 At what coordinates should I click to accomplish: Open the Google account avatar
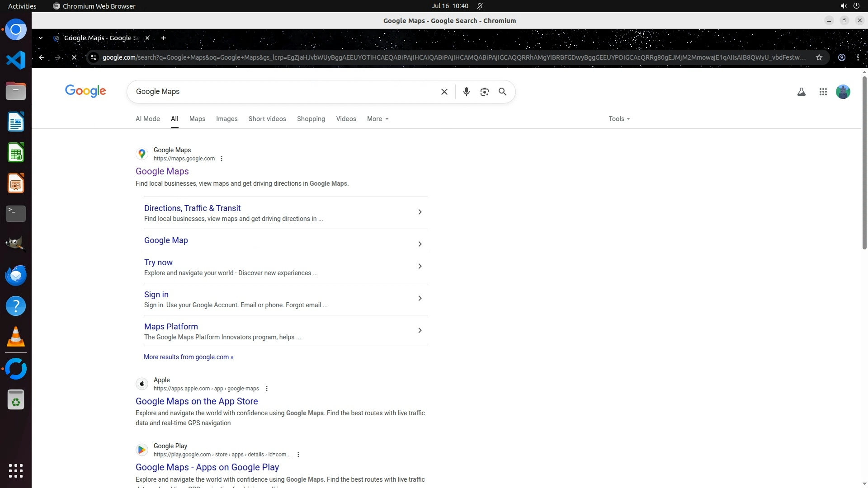coord(843,92)
